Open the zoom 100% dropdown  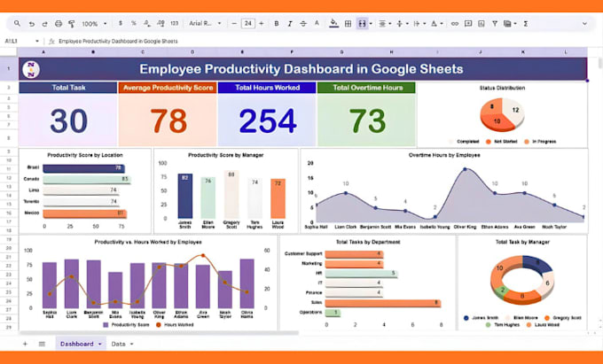click(94, 24)
